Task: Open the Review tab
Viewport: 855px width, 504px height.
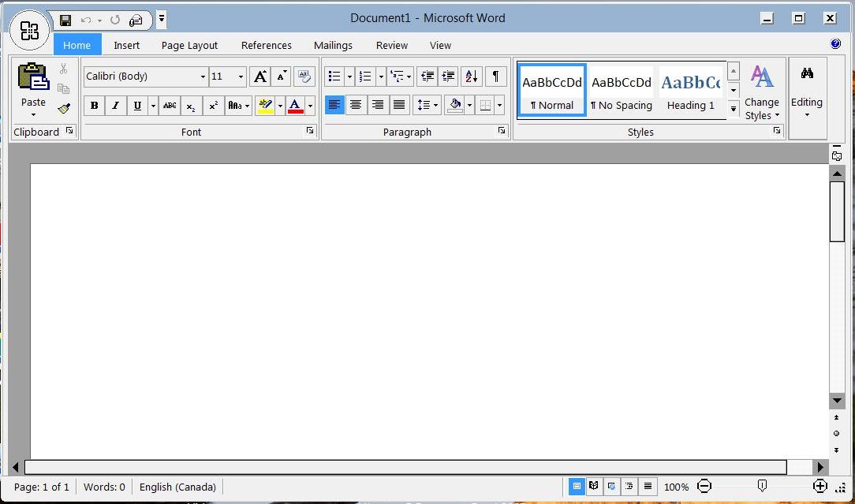Action: tap(391, 45)
